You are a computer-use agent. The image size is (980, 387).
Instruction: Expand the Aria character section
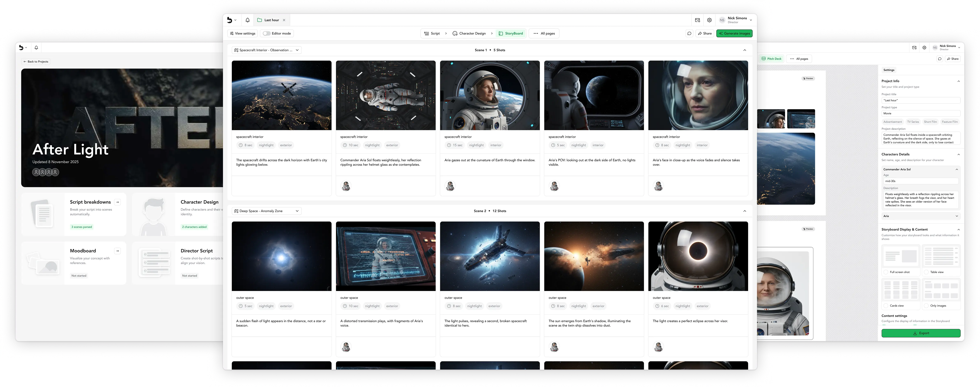click(956, 216)
